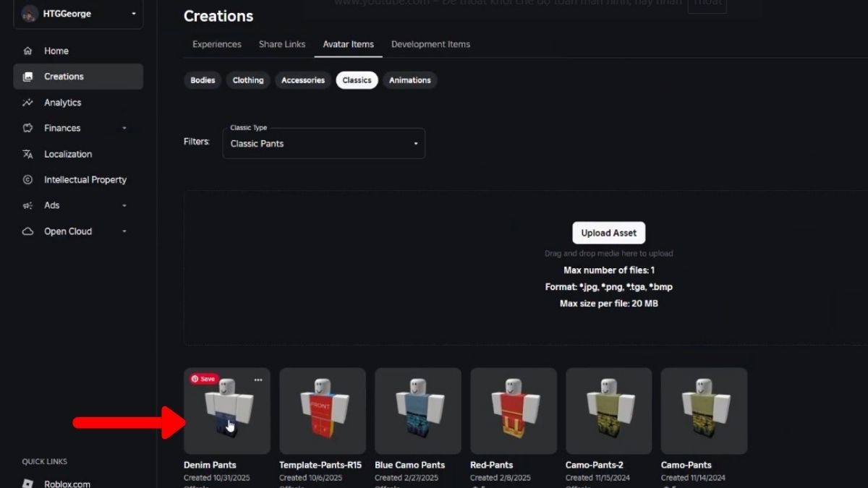Image resolution: width=868 pixels, height=488 pixels.
Task: Select the Animations filter chip
Action: (x=409, y=80)
